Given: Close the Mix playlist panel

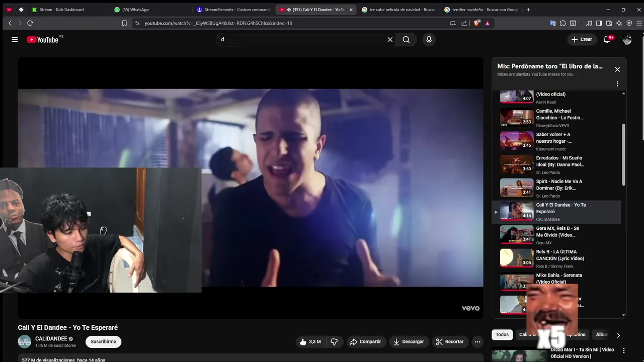Looking at the screenshot, I should [x=617, y=69].
